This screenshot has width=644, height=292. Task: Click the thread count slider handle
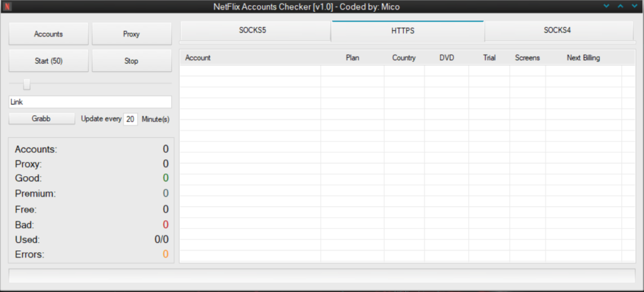[26, 84]
